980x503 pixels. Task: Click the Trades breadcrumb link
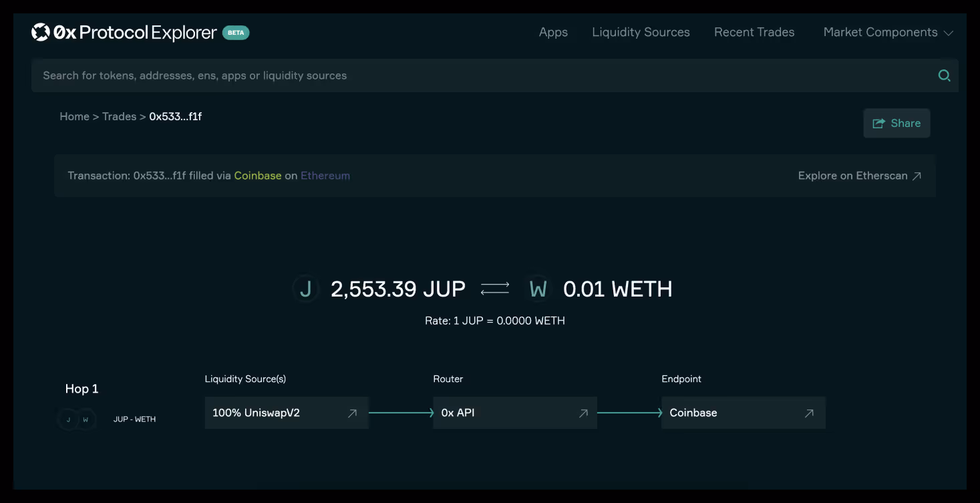[119, 116]
